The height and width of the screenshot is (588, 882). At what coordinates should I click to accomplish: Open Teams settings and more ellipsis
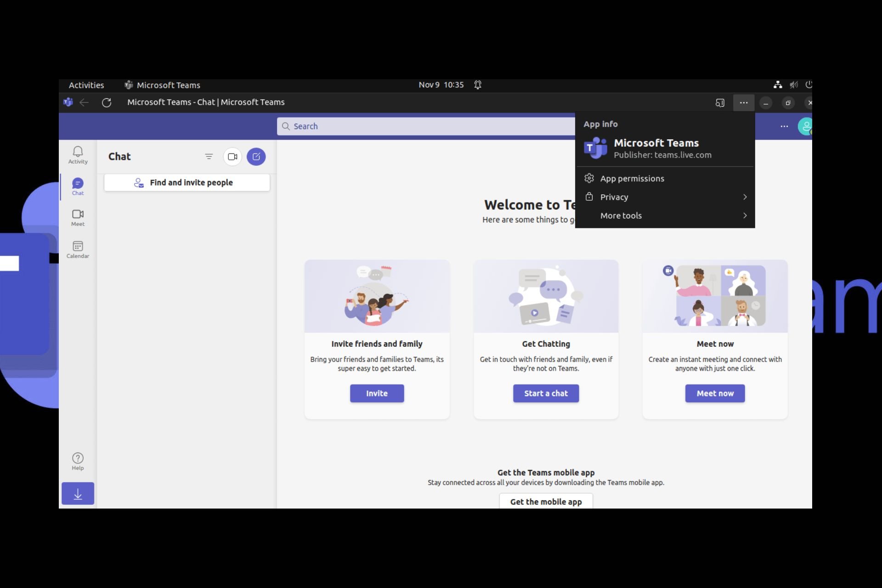[784, 126]
